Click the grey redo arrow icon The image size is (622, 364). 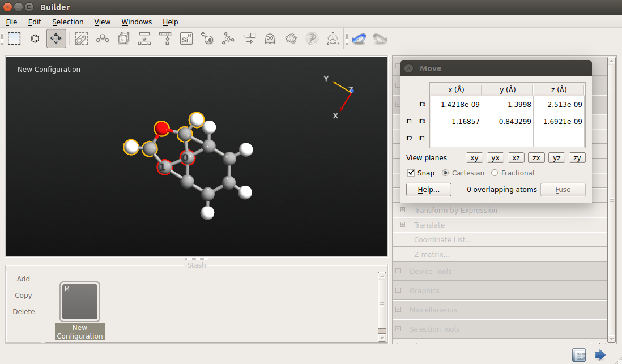pyautogui.click(x=380, y=38)
